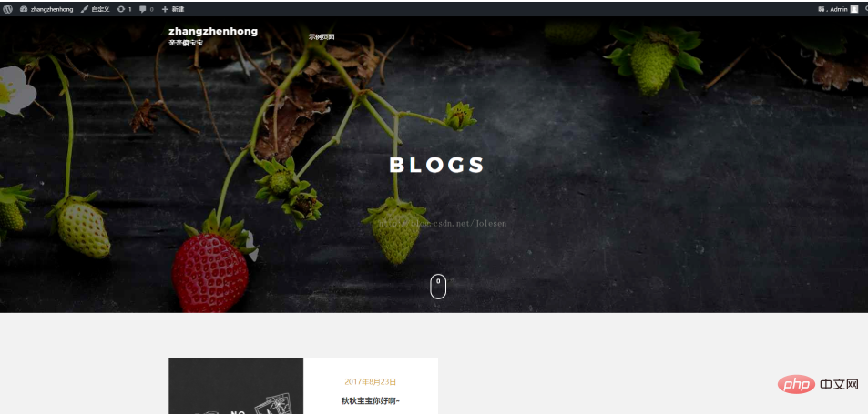This screenshot has width=868, height=414.
Task: Open the post titled 秋秋宝宝你好啊
Action: coord(371,400)
